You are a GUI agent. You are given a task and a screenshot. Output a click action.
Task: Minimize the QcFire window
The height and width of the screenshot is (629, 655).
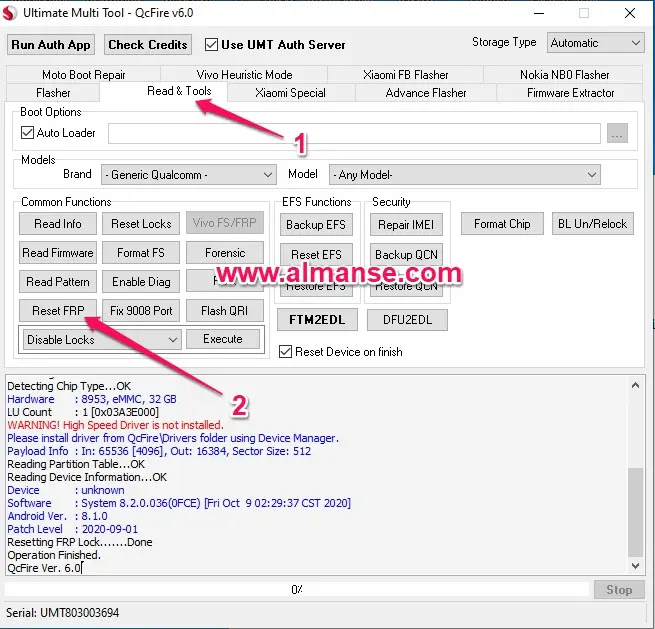point(539,13)
